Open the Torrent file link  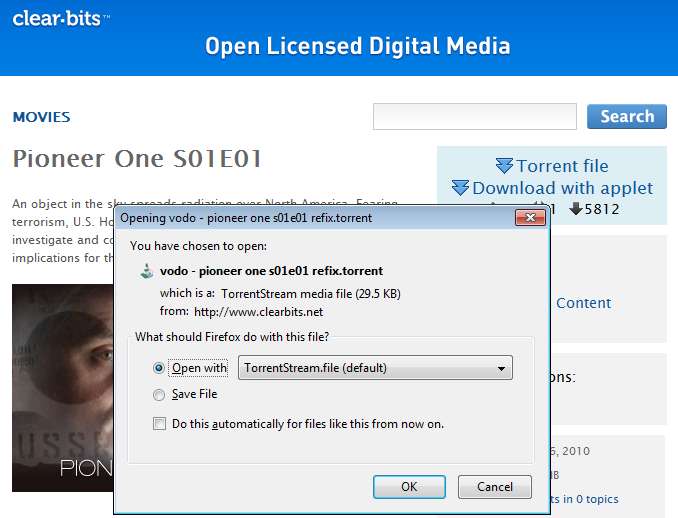[x=562, y=166]
